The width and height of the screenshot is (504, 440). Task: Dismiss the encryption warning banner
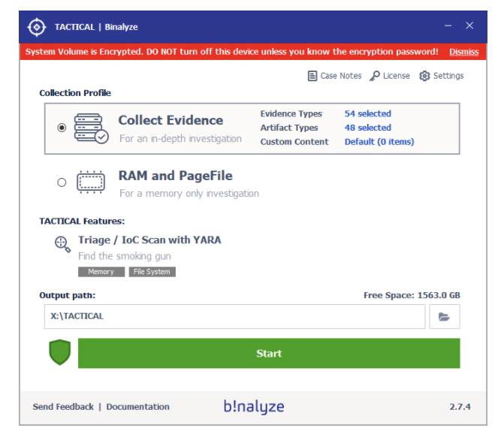point(463,52)
